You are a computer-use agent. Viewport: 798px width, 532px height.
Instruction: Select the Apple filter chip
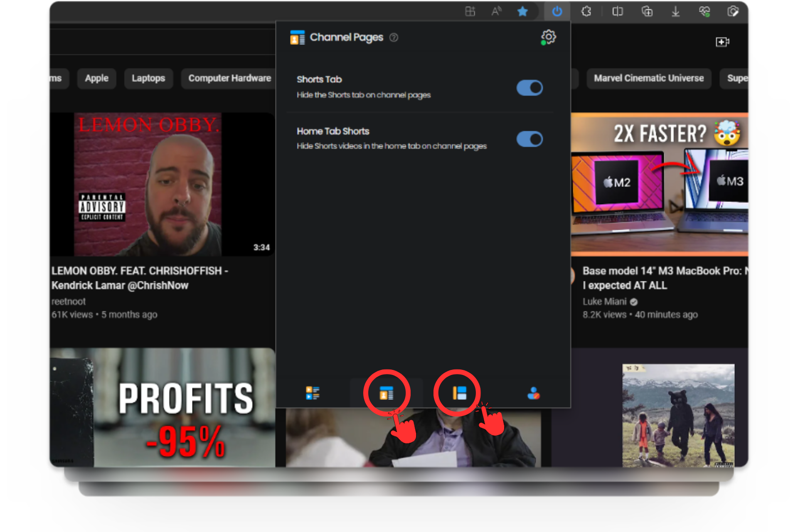tap(96, 78)
